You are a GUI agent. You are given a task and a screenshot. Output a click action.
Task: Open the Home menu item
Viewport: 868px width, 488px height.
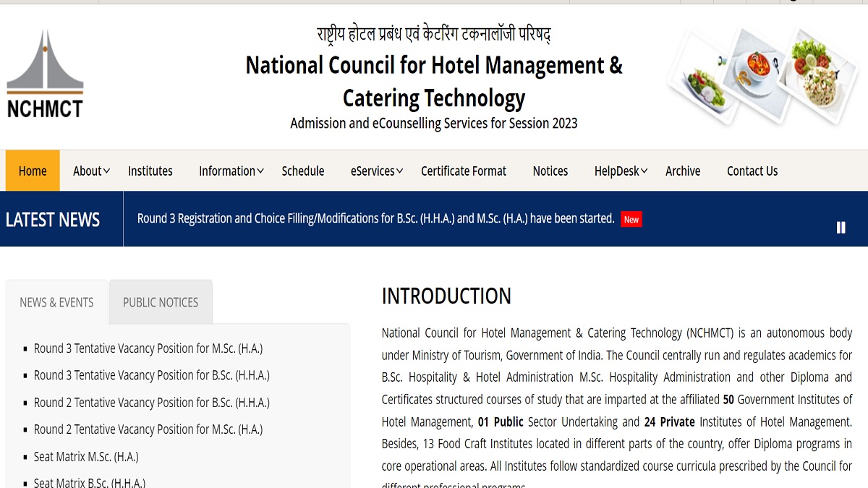tap(33, 171)
